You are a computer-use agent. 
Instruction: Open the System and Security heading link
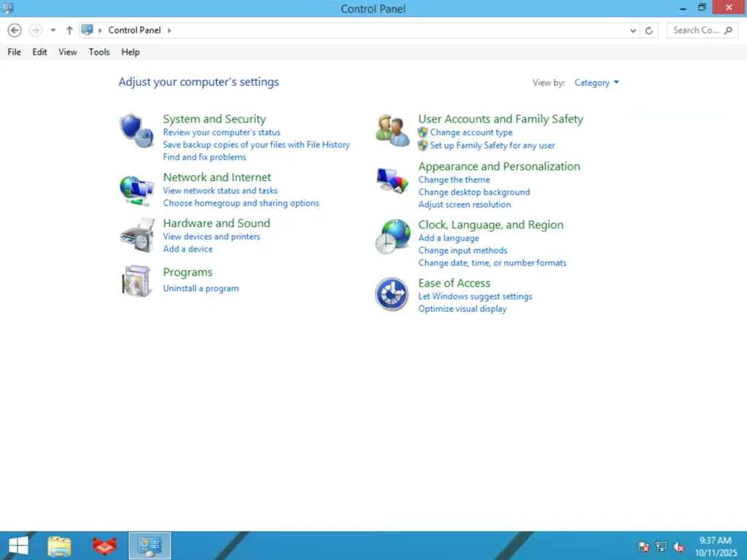coord(214,119)
